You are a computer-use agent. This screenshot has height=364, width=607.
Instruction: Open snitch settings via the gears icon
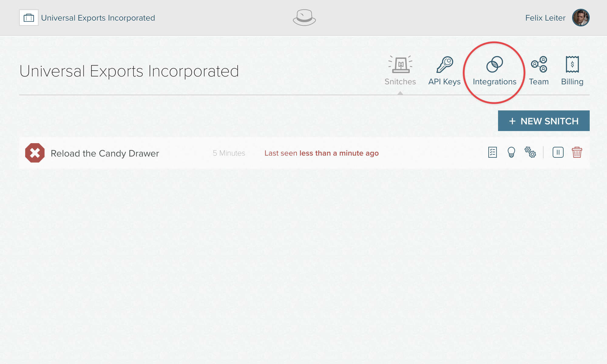[x=531, y=153]
